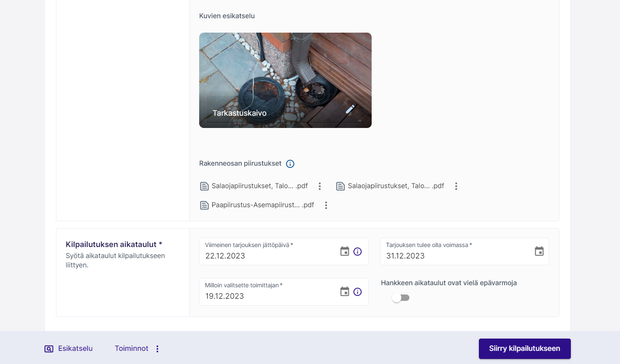Click the pencil edit icon on Tarkastuskaivo image
Screen dimensions: 620x364
[350, 109]
